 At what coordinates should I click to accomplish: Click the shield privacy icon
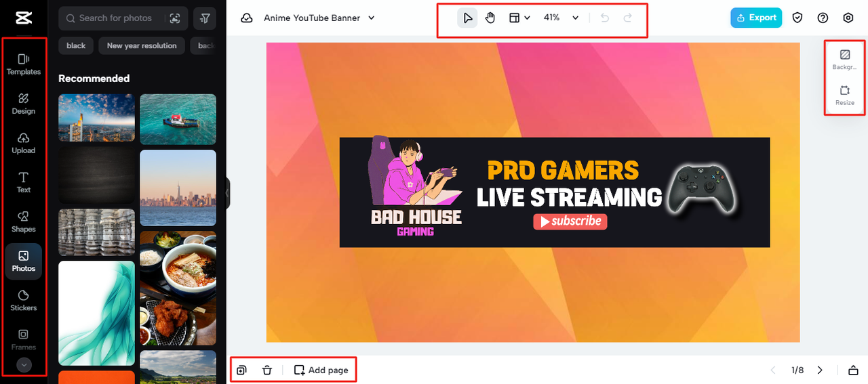point(797,18)
